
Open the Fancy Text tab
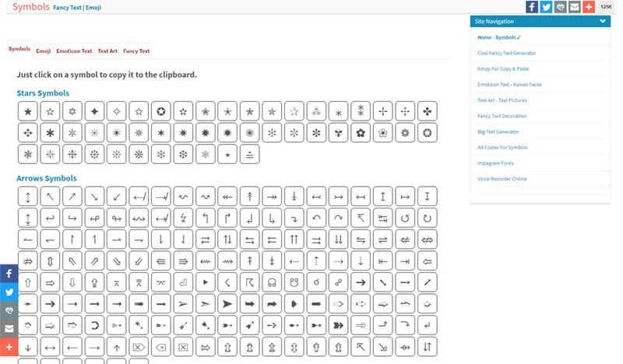click(x=136, y=51)
